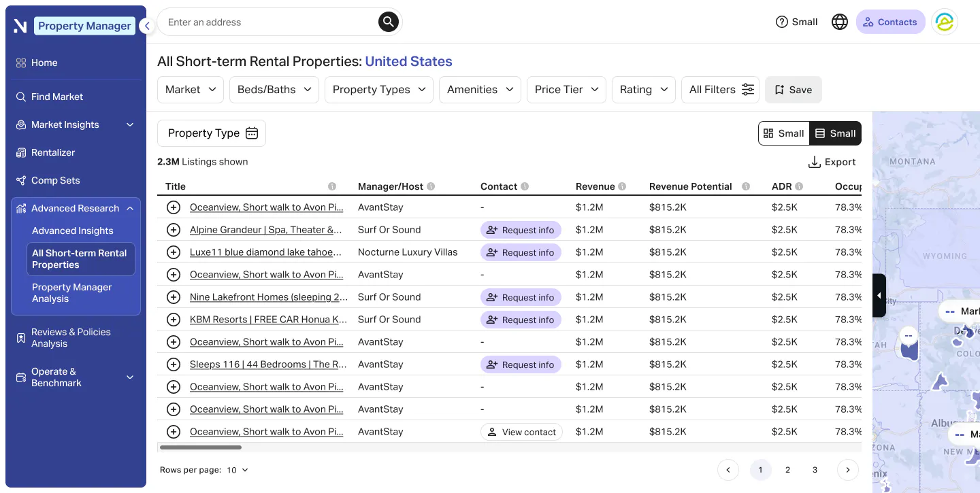
Task: View contact for last Oceanview listing
Action: coord(521,432)
